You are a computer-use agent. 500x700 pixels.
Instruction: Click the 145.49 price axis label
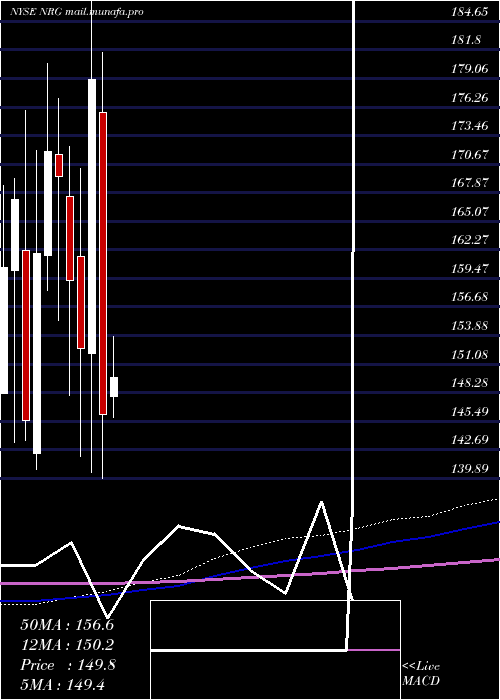click(469, 411)
